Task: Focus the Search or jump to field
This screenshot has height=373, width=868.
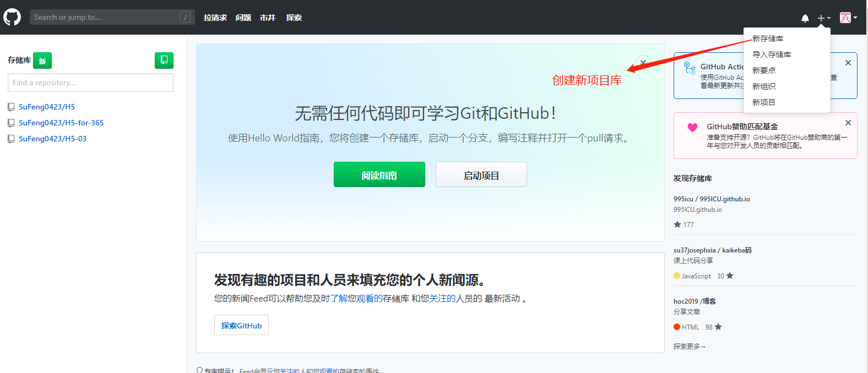Action: click(x=112, y=17)
